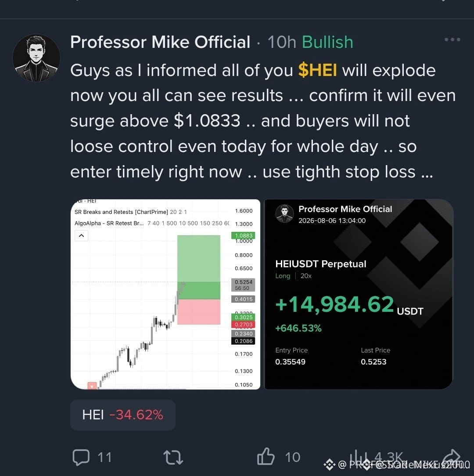Tap the HEI -34.62% price chip

[122, 415]
